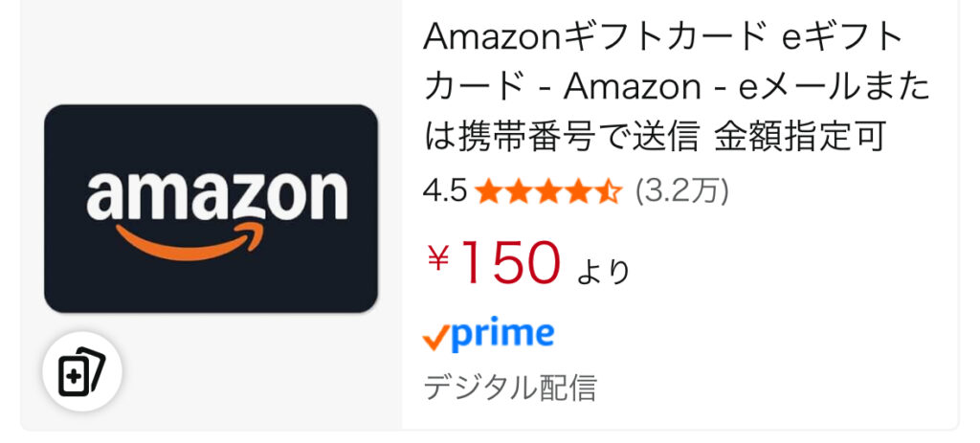Click the first orange rating star
980x443 pixels.
(488, 191)
